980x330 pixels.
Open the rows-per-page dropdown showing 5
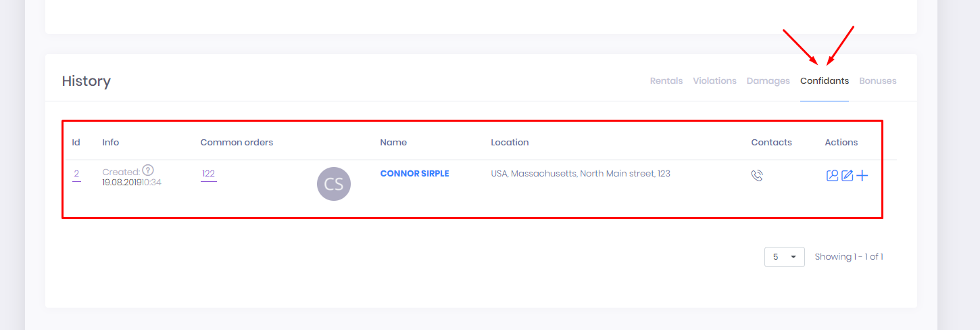click(784, 257)
